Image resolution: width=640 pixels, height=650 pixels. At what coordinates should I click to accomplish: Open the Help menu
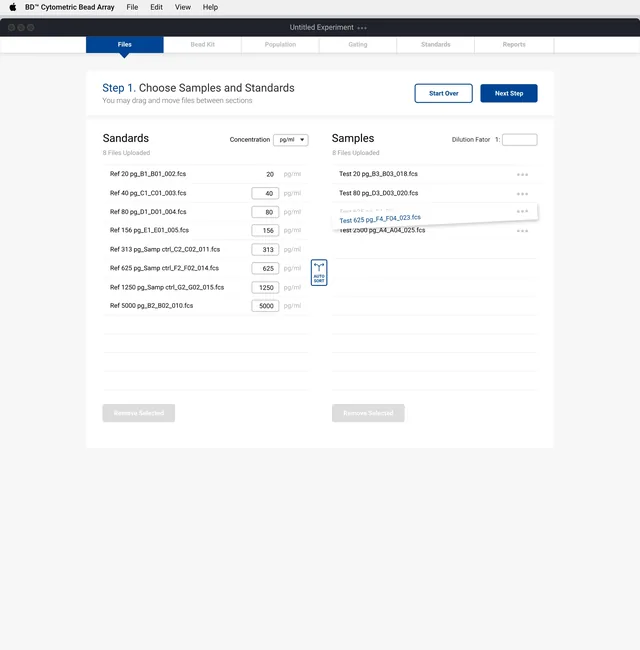pyautogui.click(x=210, y=7)
